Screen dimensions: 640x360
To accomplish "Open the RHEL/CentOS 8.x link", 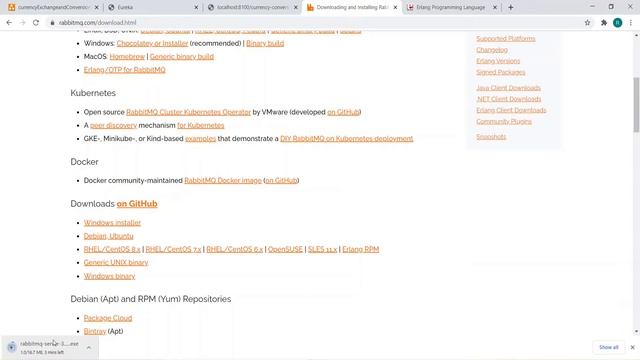I will click(x=112, y=249).
